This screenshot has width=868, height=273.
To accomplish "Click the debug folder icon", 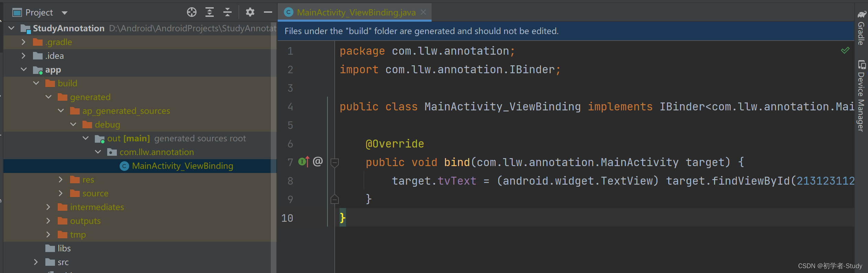I will pyautogui.click(x=87, y=124).
